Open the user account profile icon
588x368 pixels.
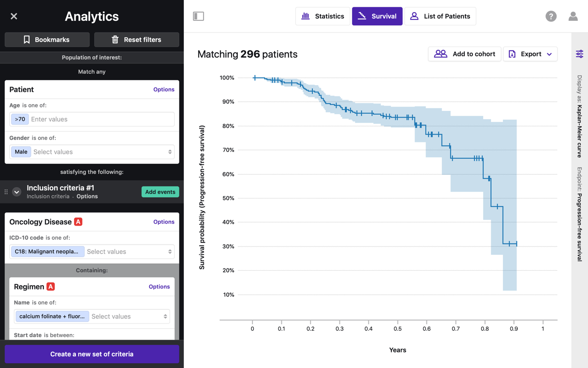[x=573, y=16]
